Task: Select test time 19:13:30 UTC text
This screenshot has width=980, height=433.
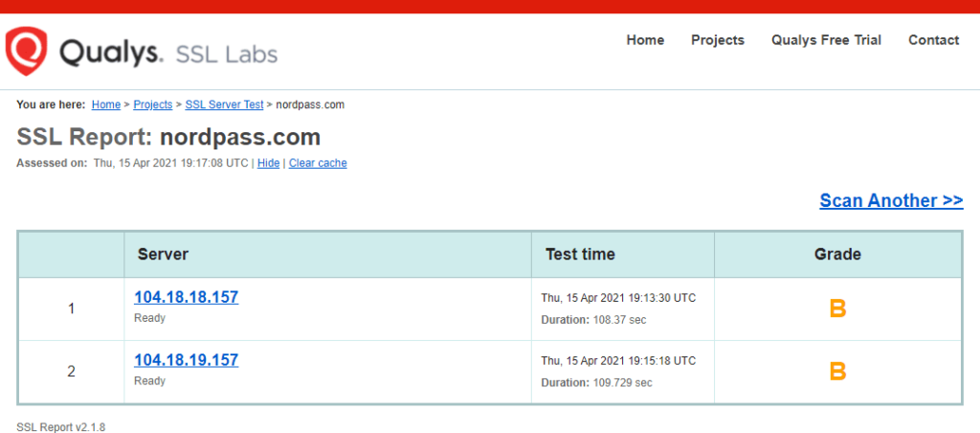Action: click(x=618, y=298)
